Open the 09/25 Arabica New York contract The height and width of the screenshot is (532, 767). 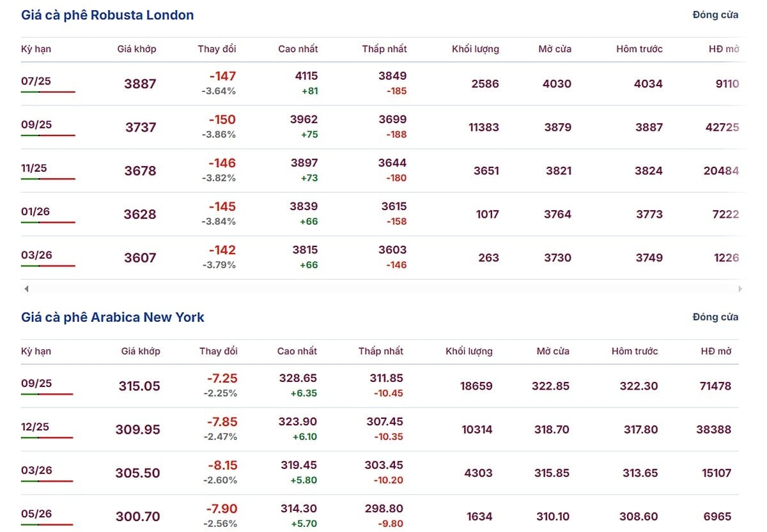(36, 383)
